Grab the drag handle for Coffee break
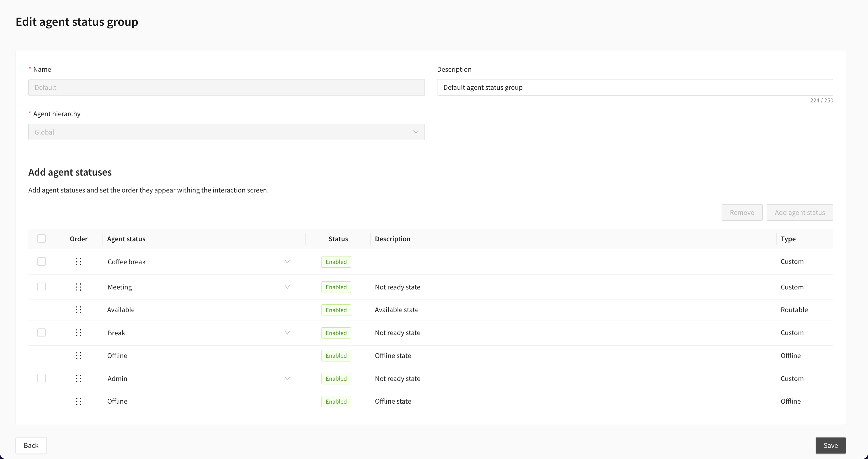Screen dimensions: 868x459 click(79, 262)
